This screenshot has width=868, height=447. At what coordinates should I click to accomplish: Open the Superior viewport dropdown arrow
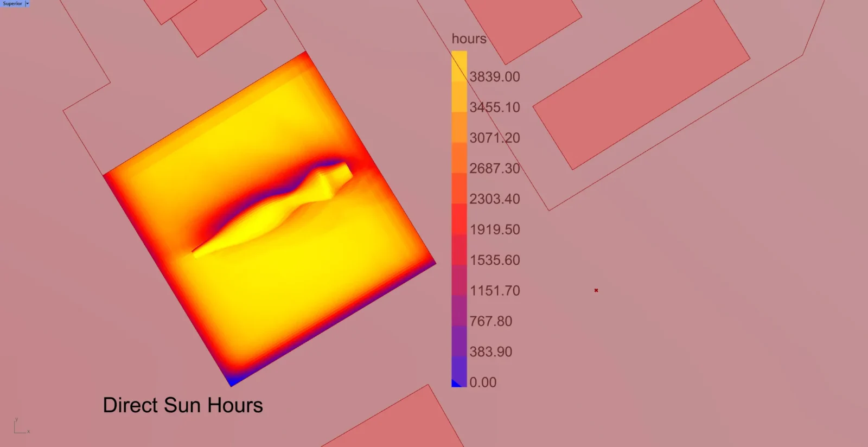27,3
